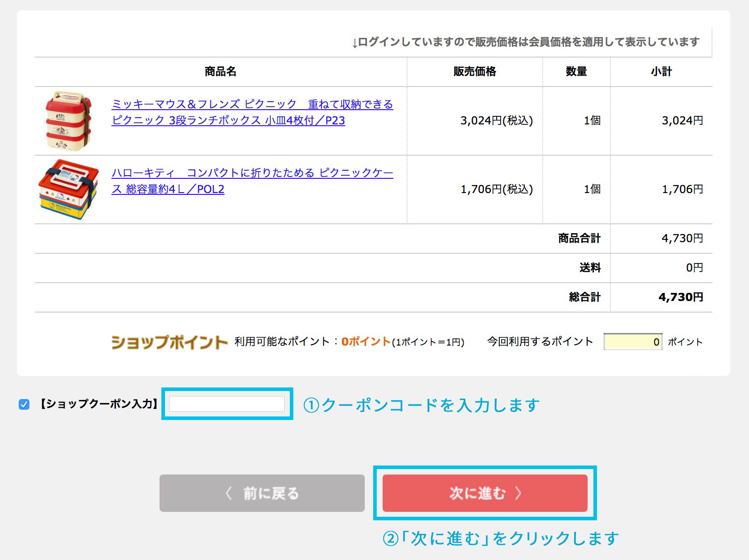This screenshot has width=749, height=560.
Task: Click the 3,024円(税込) price cell
Action: pyautogui.click(x=497, y=120)
